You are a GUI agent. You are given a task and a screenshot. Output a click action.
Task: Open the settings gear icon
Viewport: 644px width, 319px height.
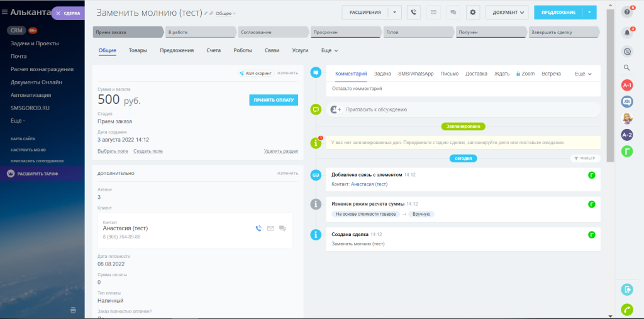coord(473,13)
